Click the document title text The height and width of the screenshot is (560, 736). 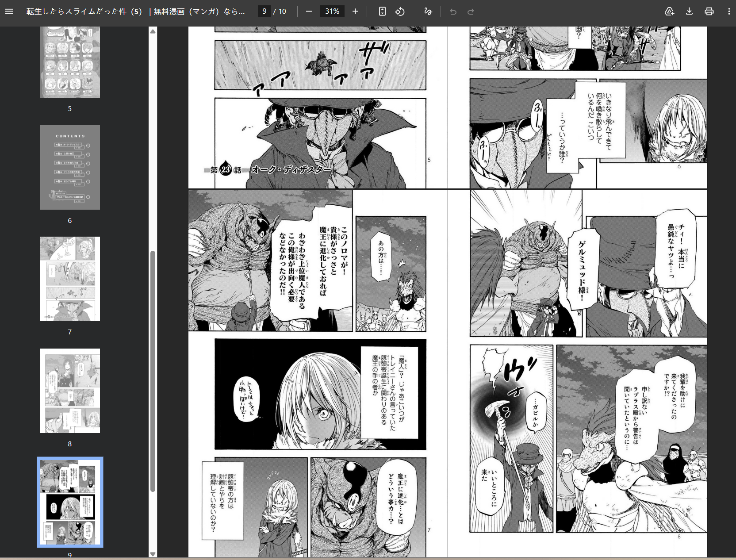(135, 12)
